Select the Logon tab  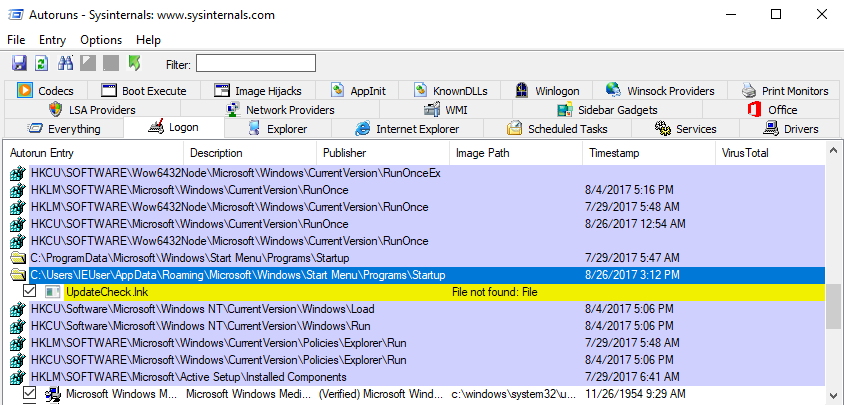(x=174, y=128)
